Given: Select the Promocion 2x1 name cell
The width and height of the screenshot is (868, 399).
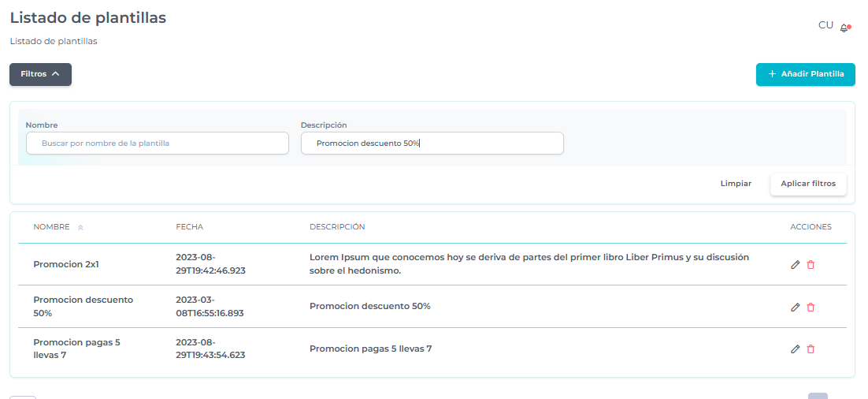Looking at the screenshot, I should pyautogui.click(x=66, y=265).
